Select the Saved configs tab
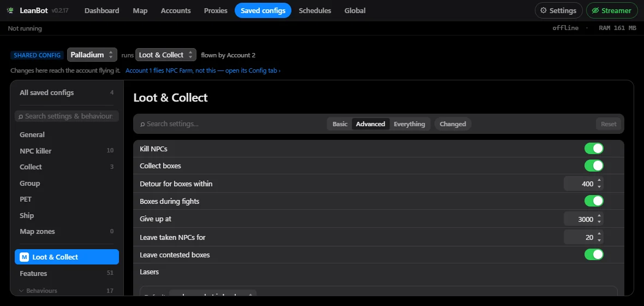 [263, 11]
